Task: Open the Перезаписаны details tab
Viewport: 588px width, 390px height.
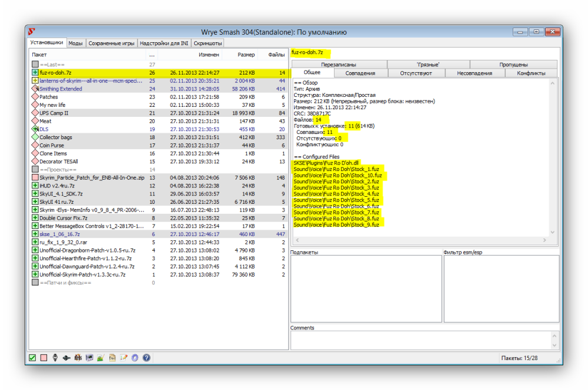Action: 338,65
